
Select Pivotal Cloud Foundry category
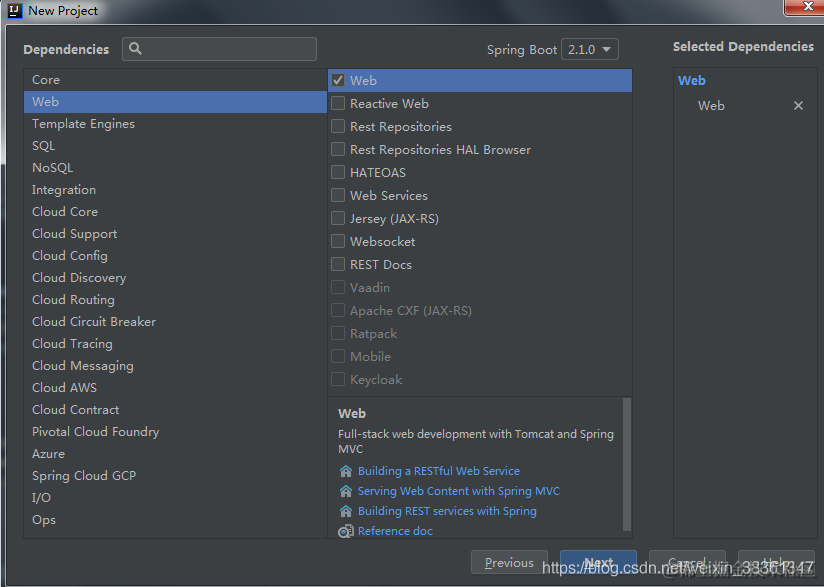click(175, 431)
